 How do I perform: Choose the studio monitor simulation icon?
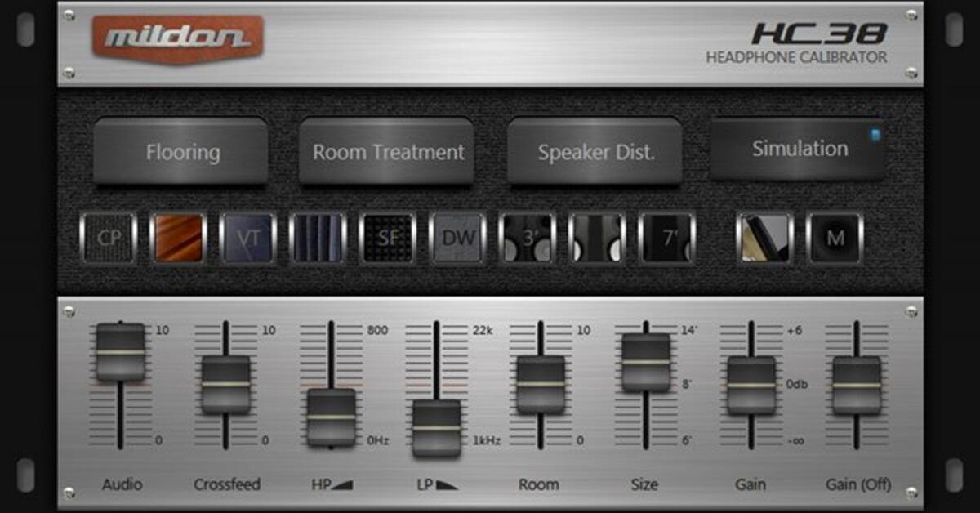[x=764, y=238]
